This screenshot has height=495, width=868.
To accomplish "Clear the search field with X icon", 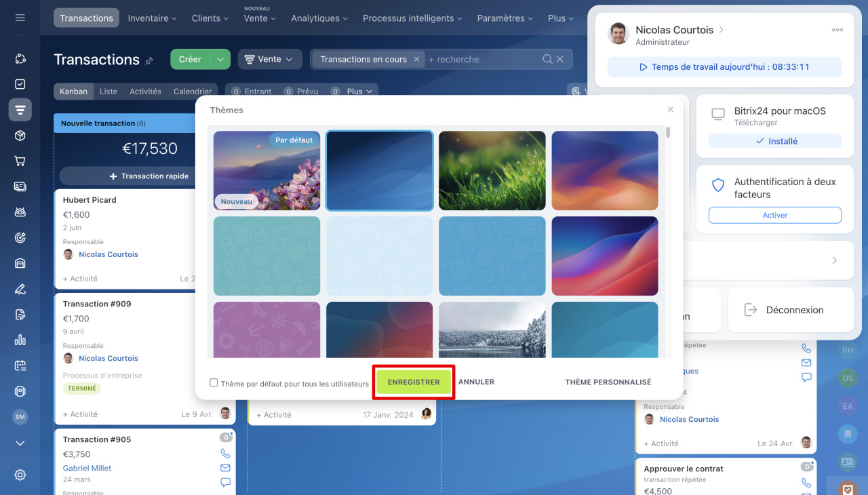I will click(560, 59).
